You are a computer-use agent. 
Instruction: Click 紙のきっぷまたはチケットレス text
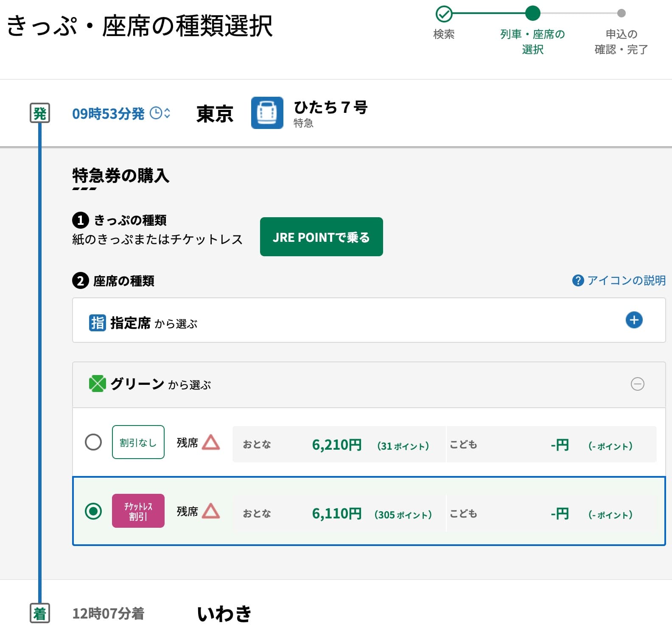(x=157, y=239)
